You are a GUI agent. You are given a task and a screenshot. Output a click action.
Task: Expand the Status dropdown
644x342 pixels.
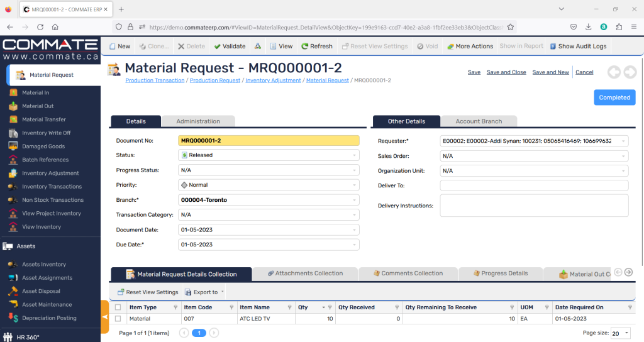click(x=355, y=155)
